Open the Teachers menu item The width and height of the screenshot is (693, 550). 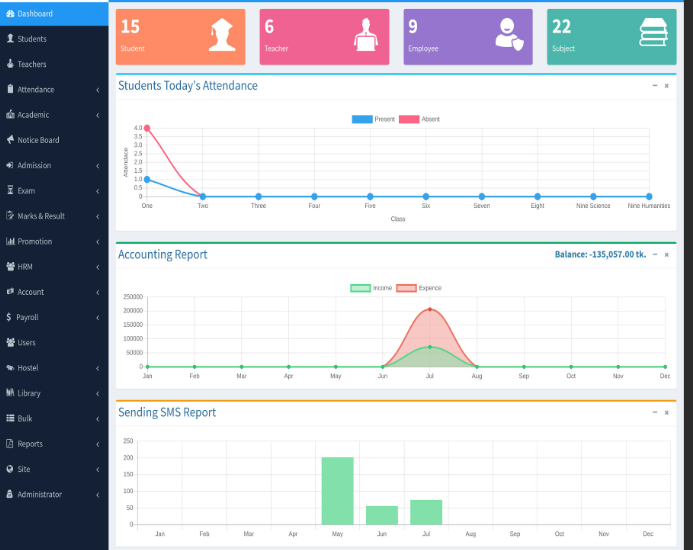coord(31,64)
